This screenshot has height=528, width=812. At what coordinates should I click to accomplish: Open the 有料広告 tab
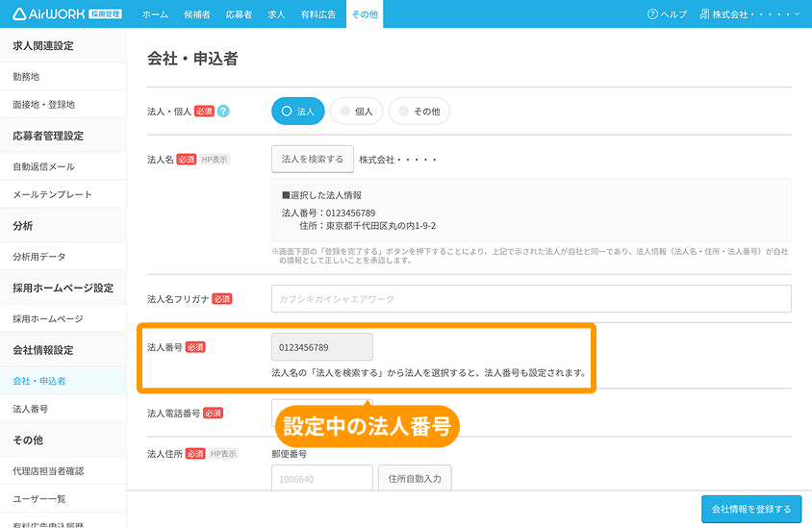click(318, 14)
